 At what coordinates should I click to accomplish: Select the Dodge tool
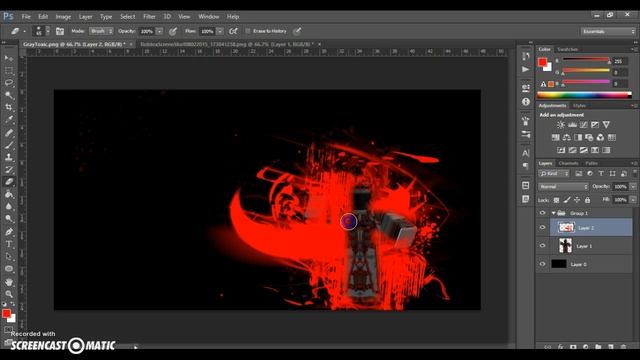(9, 219)
